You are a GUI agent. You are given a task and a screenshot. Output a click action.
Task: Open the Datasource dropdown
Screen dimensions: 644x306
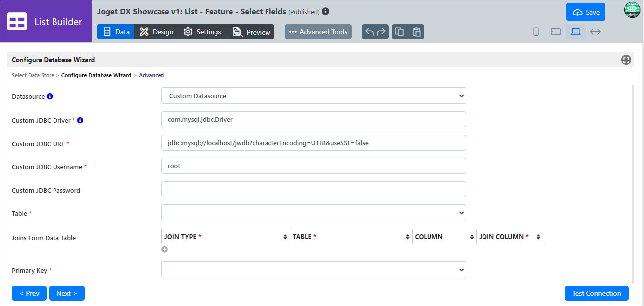pyautogui.click(x=314, y=96)
